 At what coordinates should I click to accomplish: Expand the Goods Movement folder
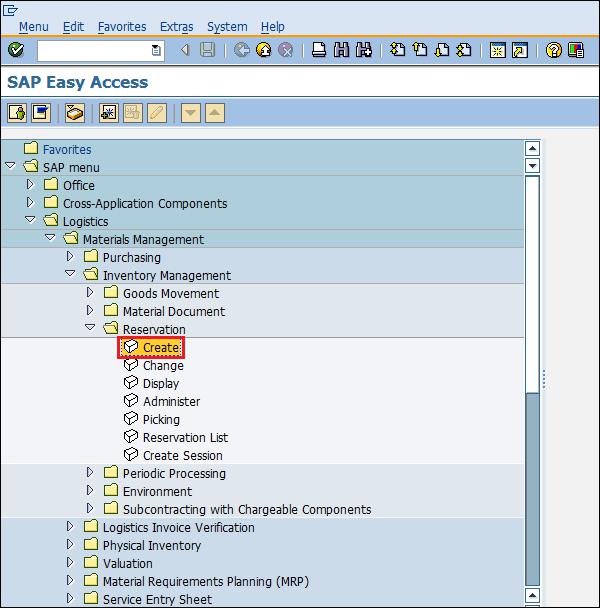(90, 292)
